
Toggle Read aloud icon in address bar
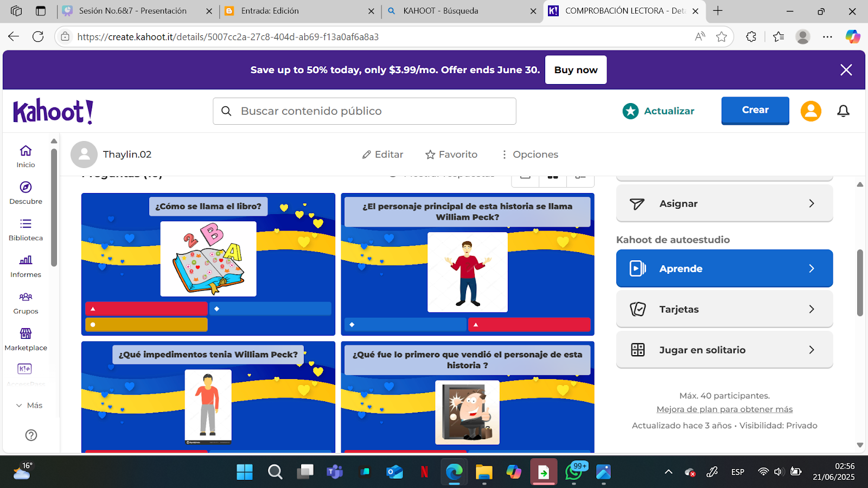[x=700, y=36]
